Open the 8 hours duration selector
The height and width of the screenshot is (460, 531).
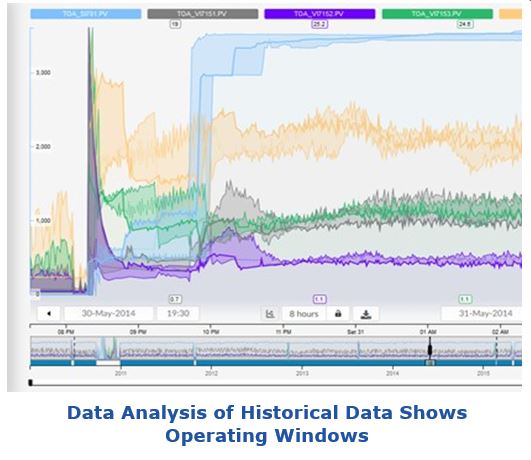pyautogui.click(x=304, y=314)
